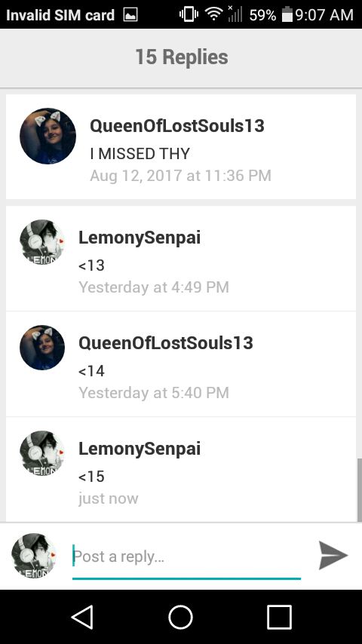The image size is (362, 644).
Task: Open LemonySenpai avatar next to <15 reply
Action: [x=42, y=453]
